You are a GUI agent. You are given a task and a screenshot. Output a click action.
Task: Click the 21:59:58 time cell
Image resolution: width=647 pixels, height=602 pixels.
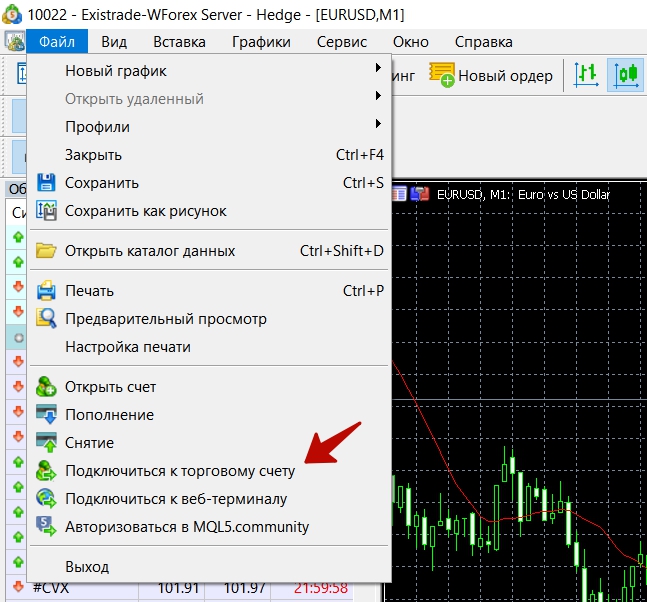pos(321,588)
